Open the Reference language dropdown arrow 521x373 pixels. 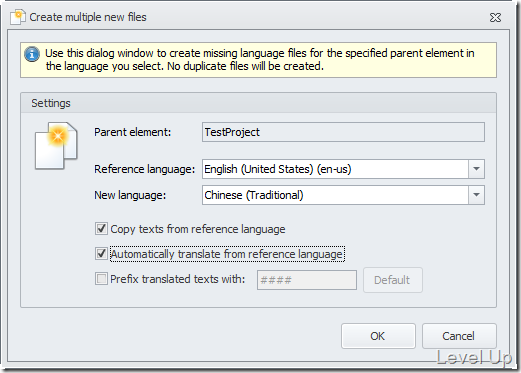(476, 169)
